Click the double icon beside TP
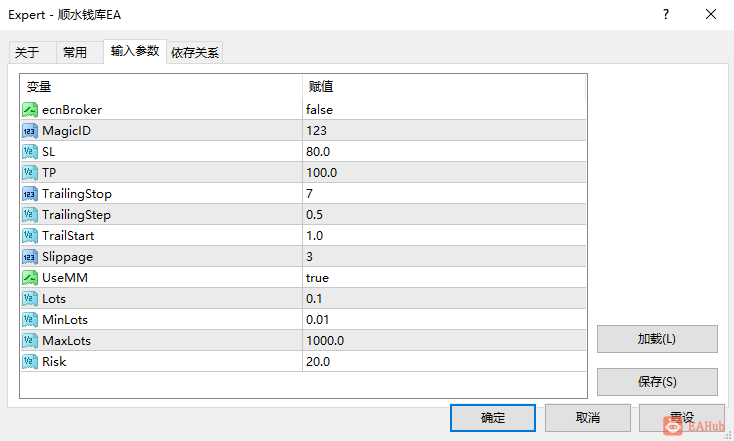The image size is (734, 441). (x=30, y=173)
